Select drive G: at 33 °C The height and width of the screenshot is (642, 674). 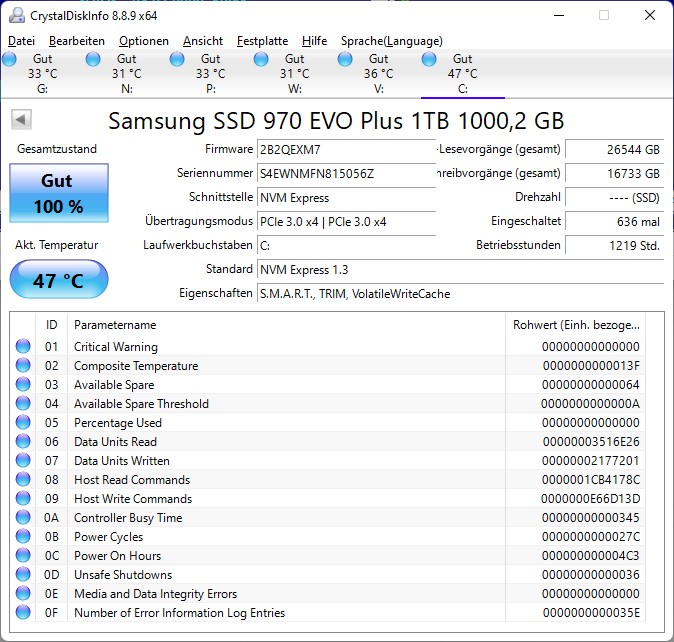pyautogui.click(x=42, y=74)
